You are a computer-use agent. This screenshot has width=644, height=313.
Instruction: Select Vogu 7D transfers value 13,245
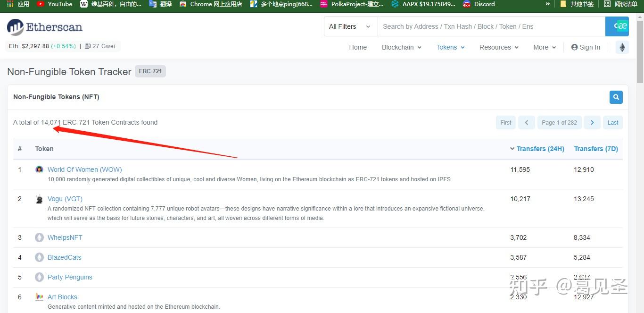(x=584, y=199)
